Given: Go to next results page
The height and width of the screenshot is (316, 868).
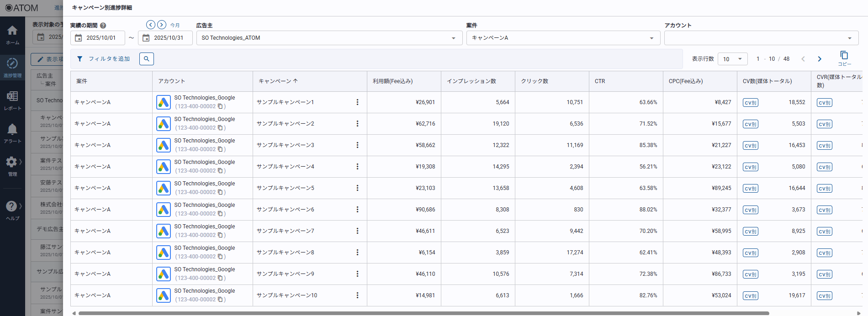Looking at the screenshot, I should 820,59.
